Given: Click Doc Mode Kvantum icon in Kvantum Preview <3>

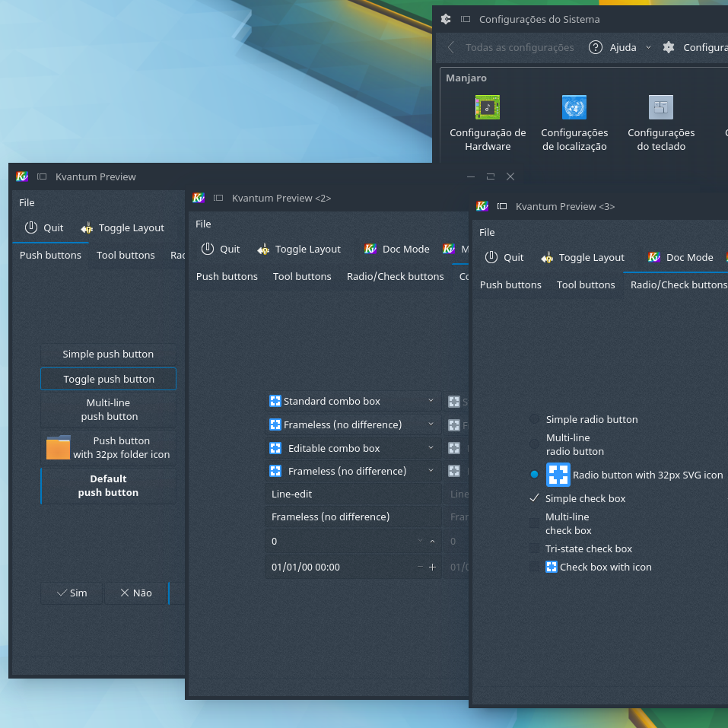Looking at the screenshot, I should [653, 257].
